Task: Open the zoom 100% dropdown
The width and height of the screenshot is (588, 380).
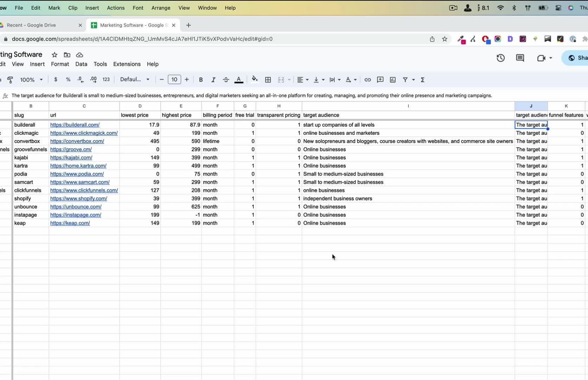Action: [31, 80]
